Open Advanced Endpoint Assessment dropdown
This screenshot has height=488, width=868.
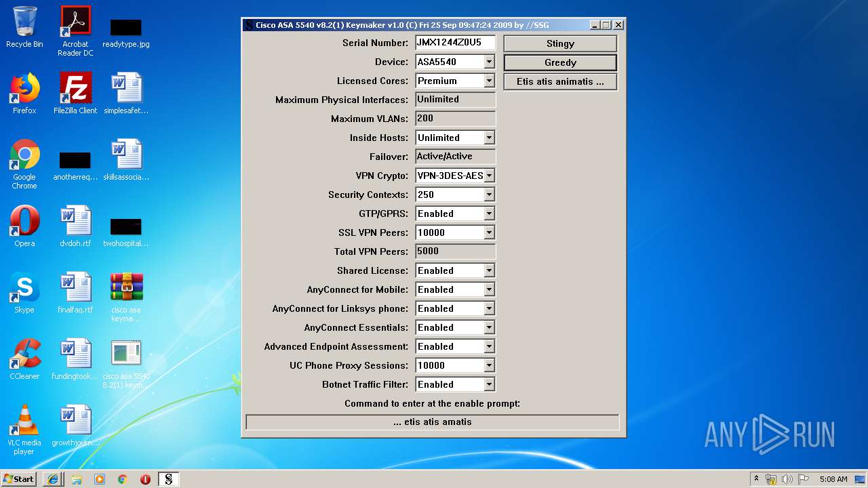tap(489, 346)
